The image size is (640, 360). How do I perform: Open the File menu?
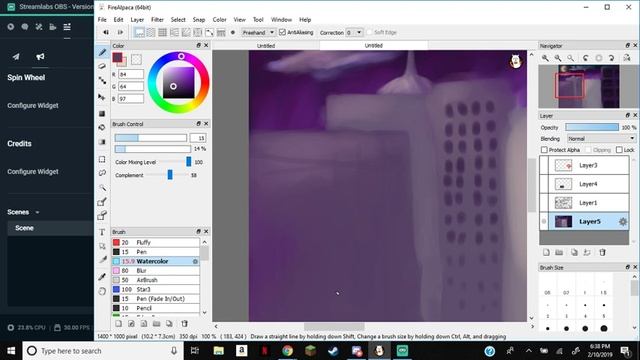(x=102, y=20)
